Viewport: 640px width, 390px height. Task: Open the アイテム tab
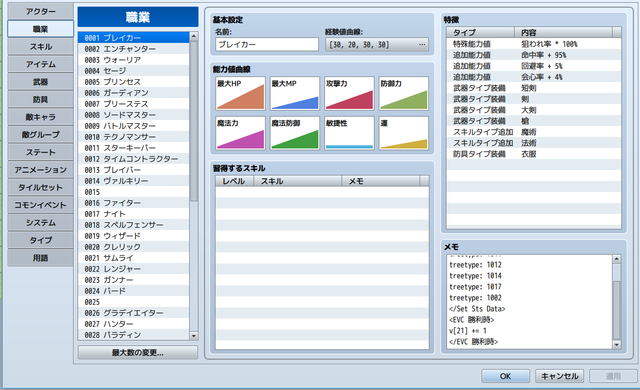pos(40,64)
